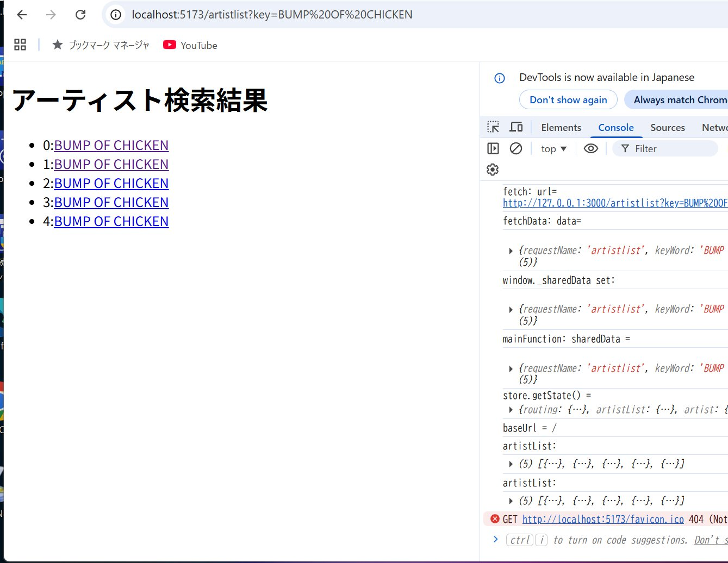The width and height of the screenshot is (728, 563).
Task: Expand the object under fetchData: data=
Action: [x=511, y=251]
